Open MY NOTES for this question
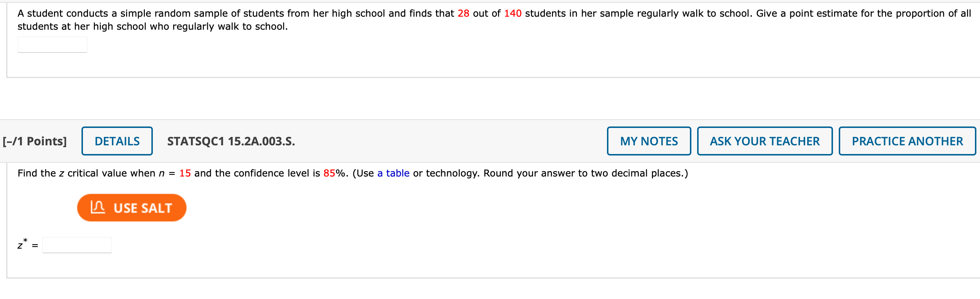This screenshot has height=299, width=980. pos(648,141)
